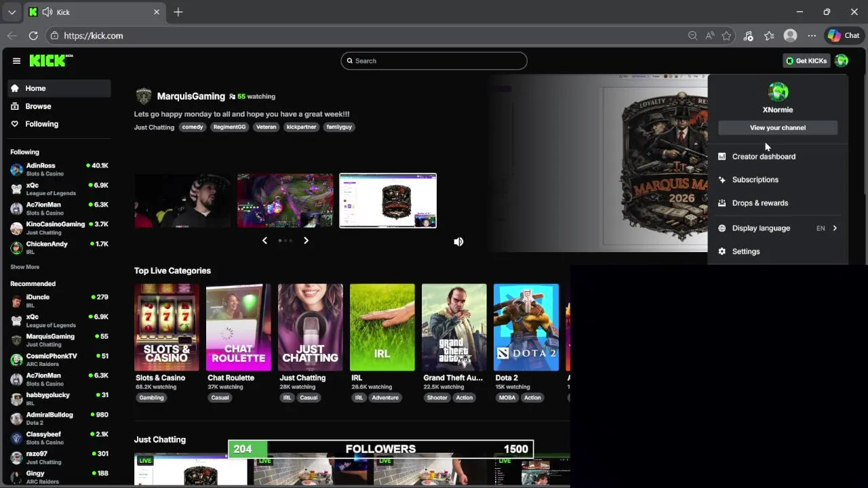Image resolution: width=868 pixels, height=488 pixels.
Task: Select third carousel Marquis thumbnail
Action: coord(388,201)
